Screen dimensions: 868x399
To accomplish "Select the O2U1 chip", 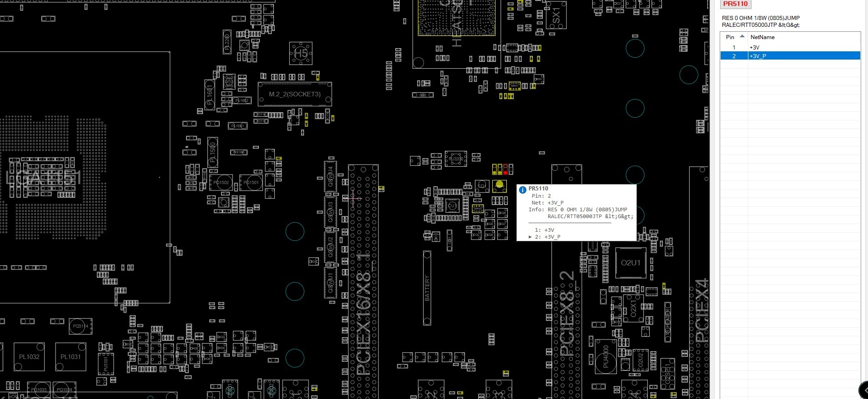I will 631,263.
